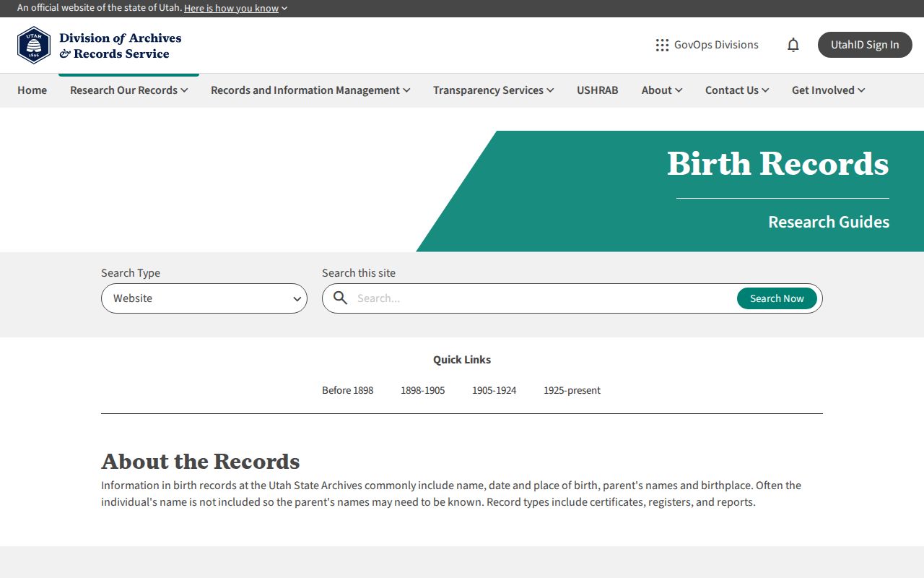Expand the Get Involved menu
This screenshot has width=924, height=578.
(x=829, y=90)
